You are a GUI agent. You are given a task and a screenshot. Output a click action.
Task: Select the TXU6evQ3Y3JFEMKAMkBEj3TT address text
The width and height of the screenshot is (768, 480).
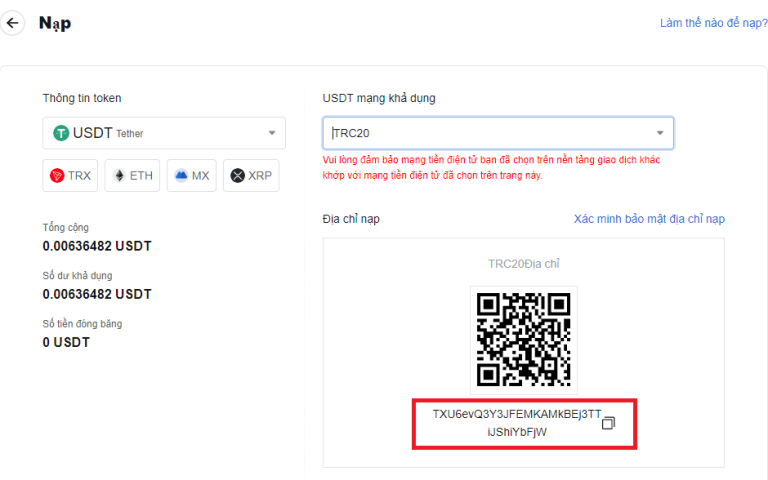[x=517, y=414]
